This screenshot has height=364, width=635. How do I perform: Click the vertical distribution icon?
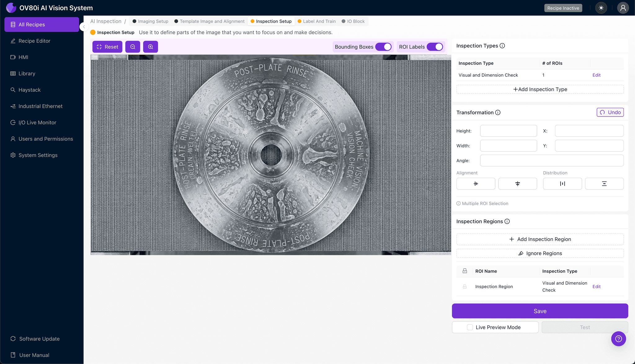(x=604, y=184)
